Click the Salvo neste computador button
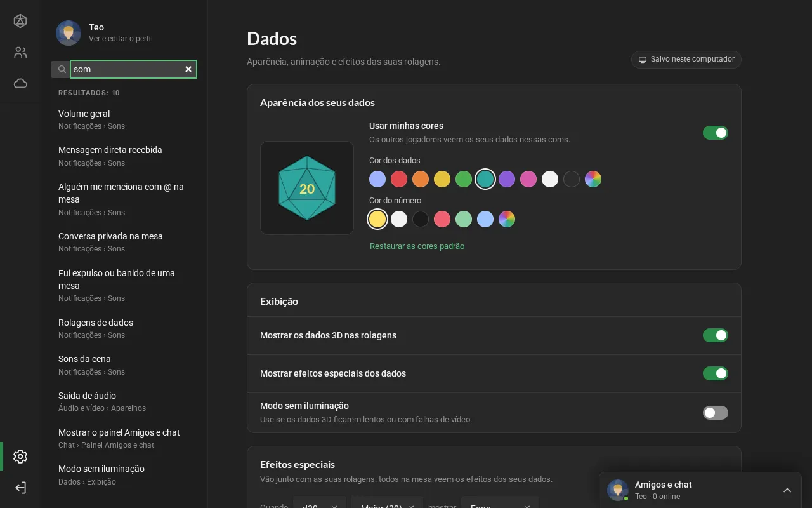 [686, 60]
